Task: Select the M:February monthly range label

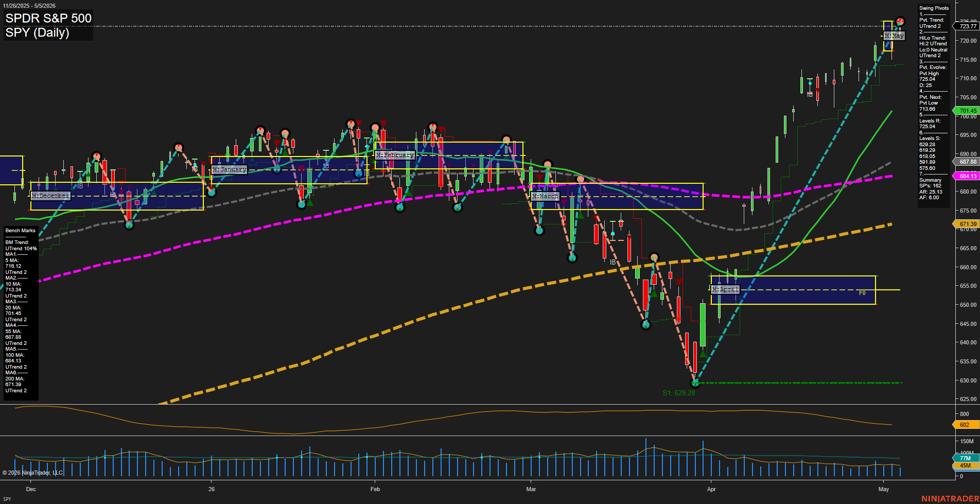Action: 395,154
